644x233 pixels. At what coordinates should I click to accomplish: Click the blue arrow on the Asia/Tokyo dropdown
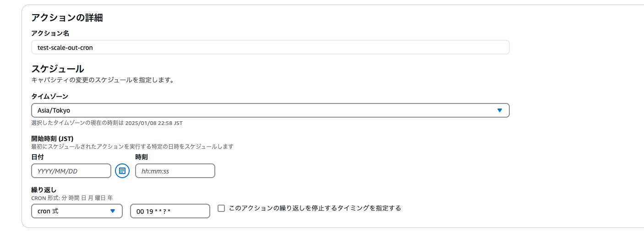500,110
